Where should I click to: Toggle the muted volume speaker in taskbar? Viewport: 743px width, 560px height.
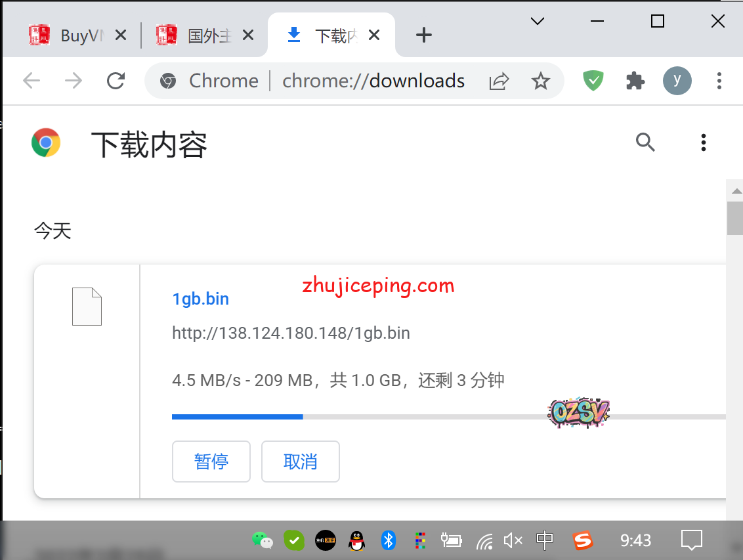tap(513, 540)
